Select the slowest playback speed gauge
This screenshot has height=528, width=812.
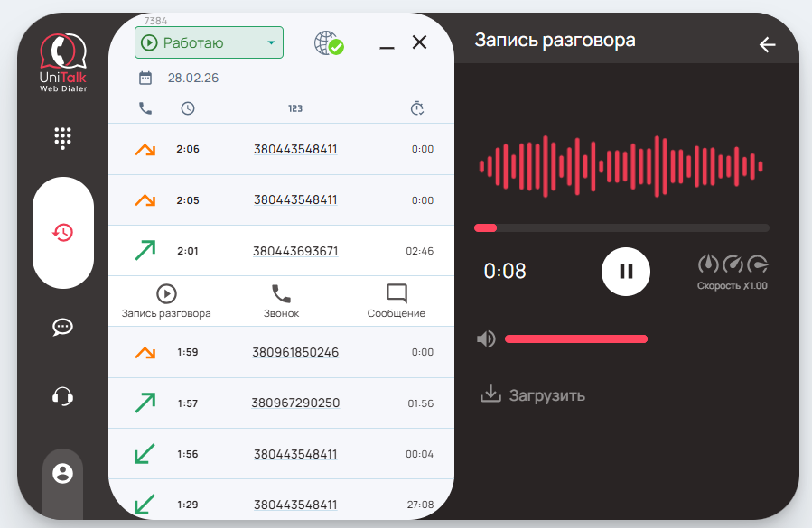pos(708,264)
